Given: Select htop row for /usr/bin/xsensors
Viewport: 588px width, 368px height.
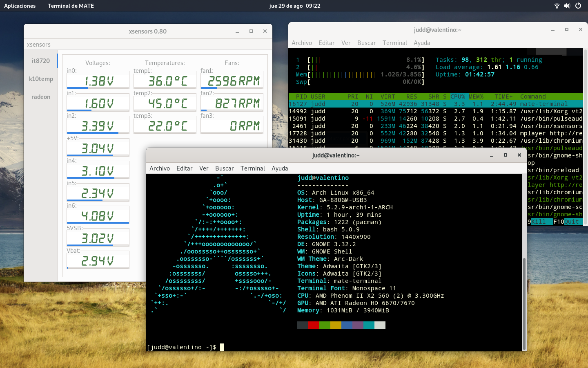Looking at the screenshot, I should click(x=436, y=126).
